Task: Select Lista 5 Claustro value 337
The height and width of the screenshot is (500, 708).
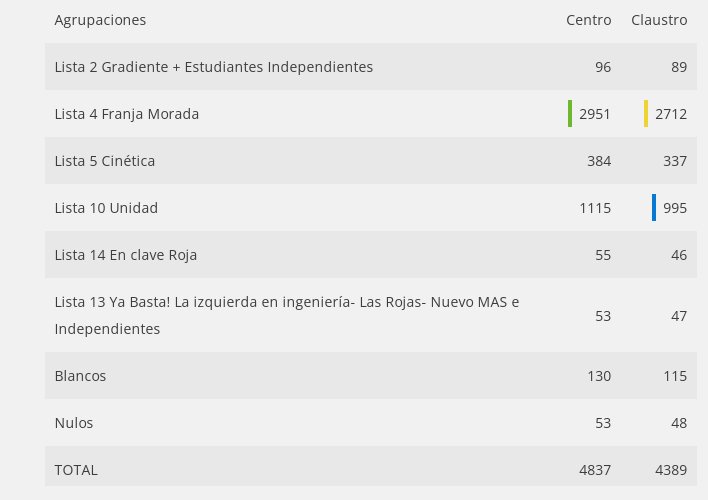Action: pyautogui.click(x=675, y=161)
